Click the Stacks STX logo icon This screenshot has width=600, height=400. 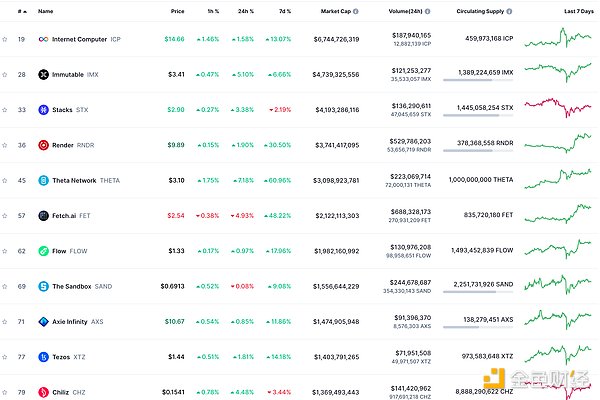[x=43, y=109]
